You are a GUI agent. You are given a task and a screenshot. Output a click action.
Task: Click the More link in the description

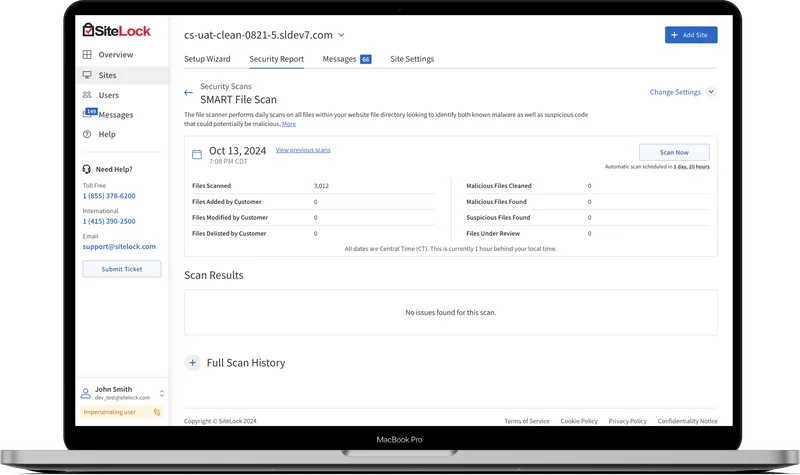(x=289, y=124)
